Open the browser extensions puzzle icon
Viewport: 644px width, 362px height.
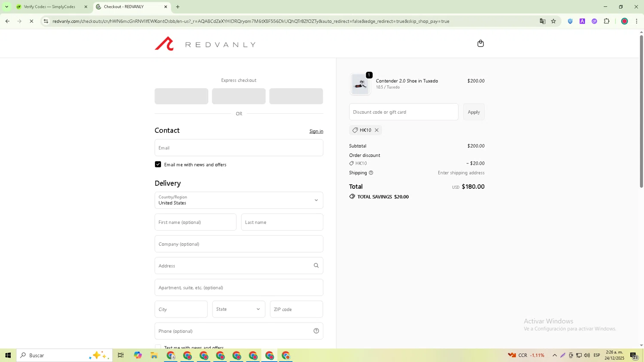pos(607,21)
